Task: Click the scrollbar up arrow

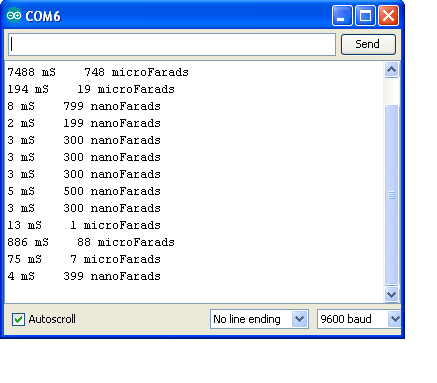Action: coord(391,70)
